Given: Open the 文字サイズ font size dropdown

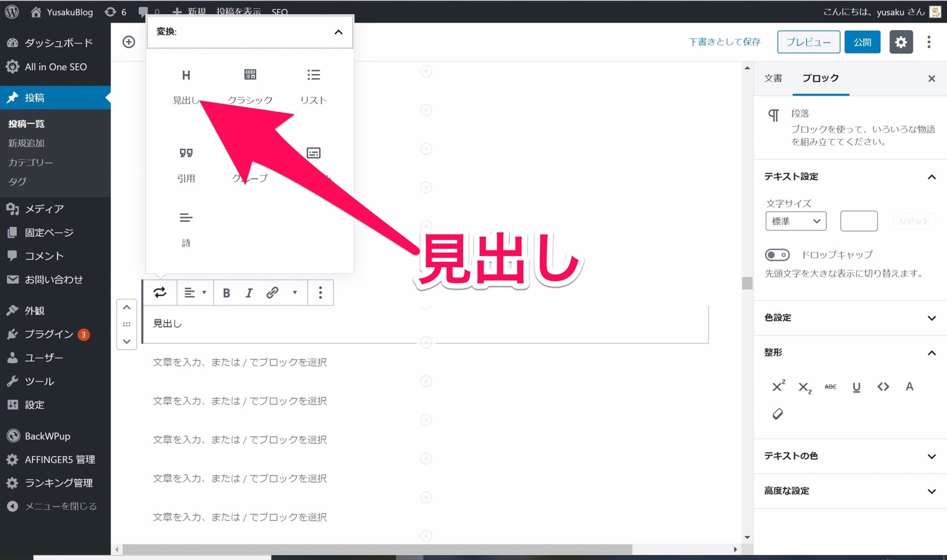Looking at the screenshot, I should [x=795, y=221].
